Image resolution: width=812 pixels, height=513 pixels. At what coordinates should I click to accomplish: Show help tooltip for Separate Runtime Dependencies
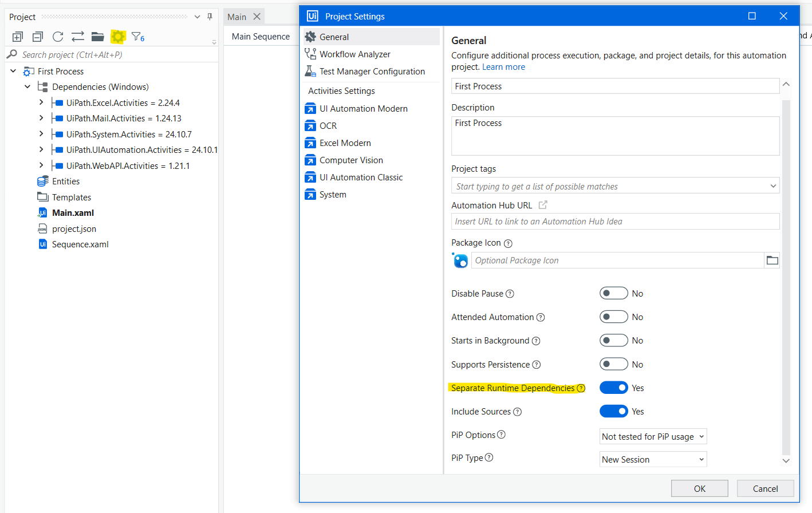coord(581,388)
